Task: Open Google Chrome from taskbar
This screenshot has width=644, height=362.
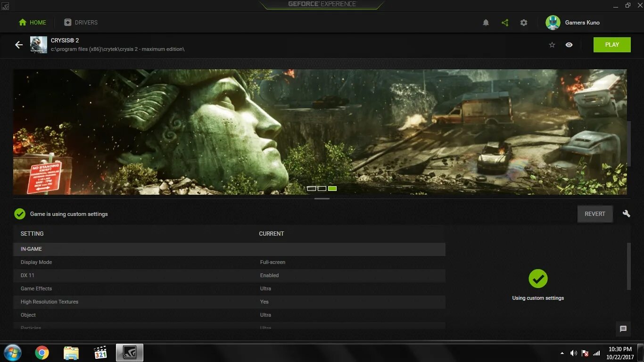Action: click(x=42, y=353)
